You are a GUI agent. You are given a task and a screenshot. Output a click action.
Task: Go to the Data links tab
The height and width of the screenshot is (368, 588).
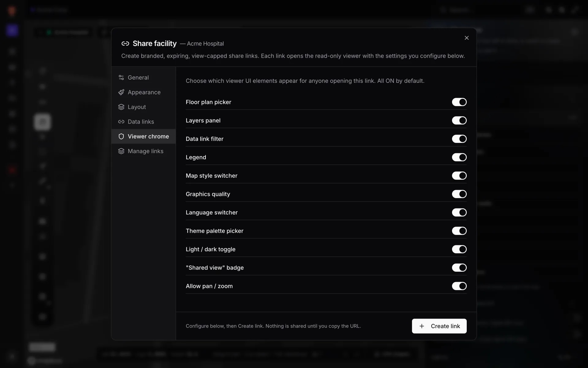pos(144,122)
